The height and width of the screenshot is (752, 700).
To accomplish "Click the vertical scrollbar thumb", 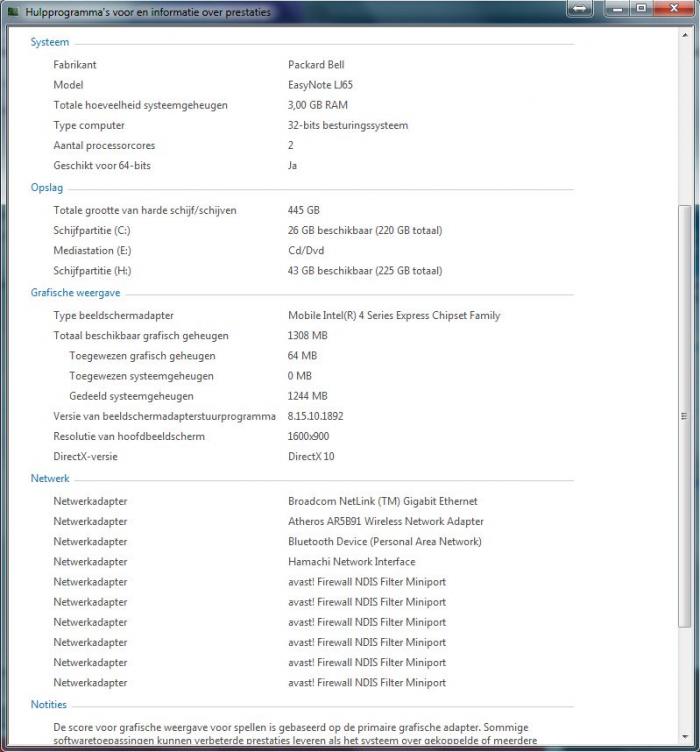I will (685, 416).
